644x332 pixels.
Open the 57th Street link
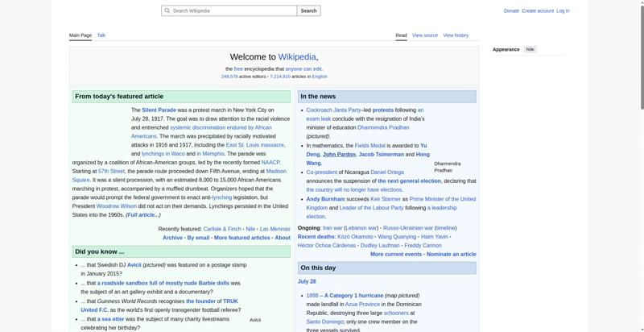tap(111, 171)
